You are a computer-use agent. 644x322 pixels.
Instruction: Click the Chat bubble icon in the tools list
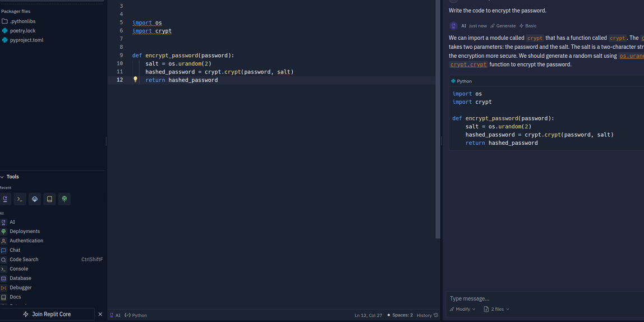(x=3, y=251)
